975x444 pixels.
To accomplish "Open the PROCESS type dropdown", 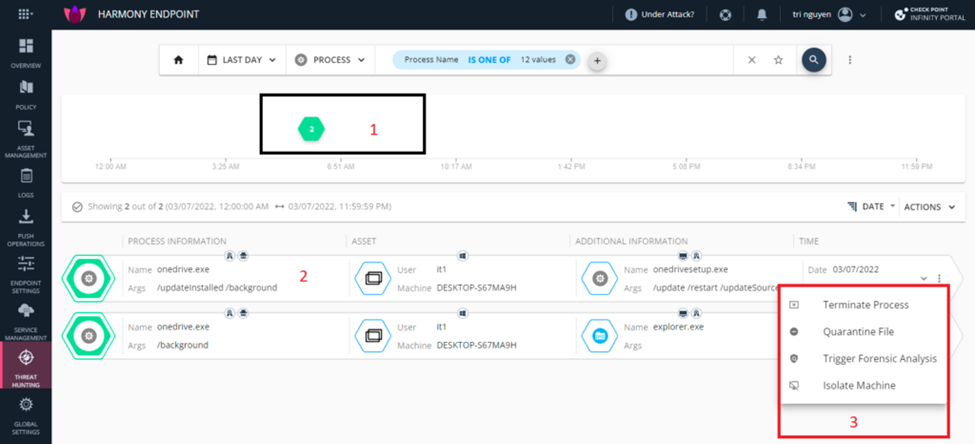I will click(x=330, y=60).
